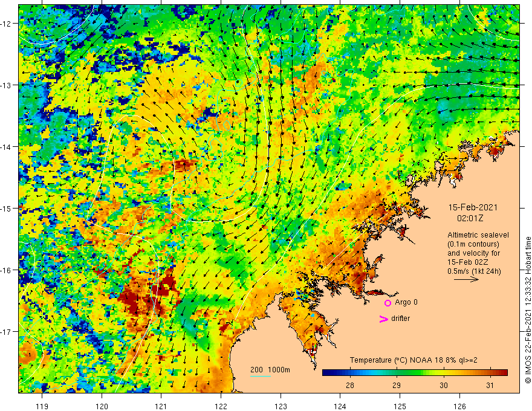The width and height of the screenshot is (532, 411).
Task: Click the longitude label 121
Action: click(161, 406)
